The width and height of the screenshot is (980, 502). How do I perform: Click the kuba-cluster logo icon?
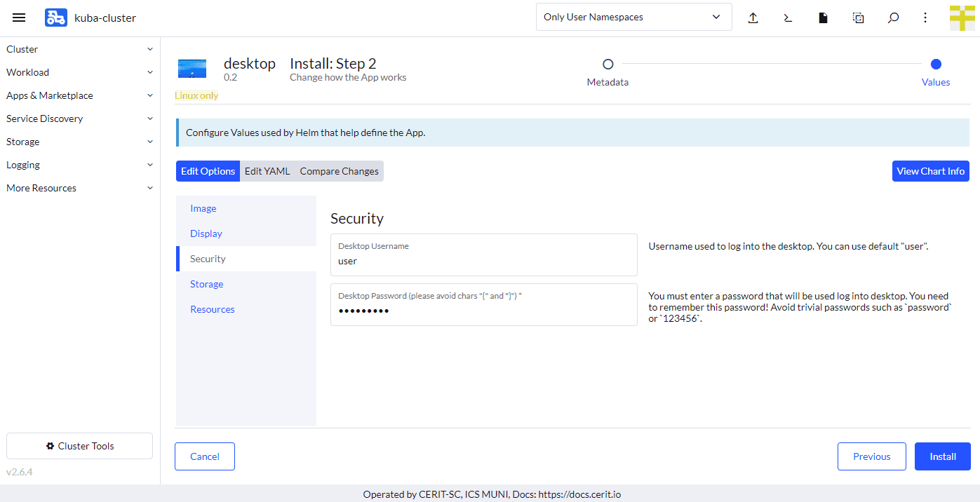56,18
